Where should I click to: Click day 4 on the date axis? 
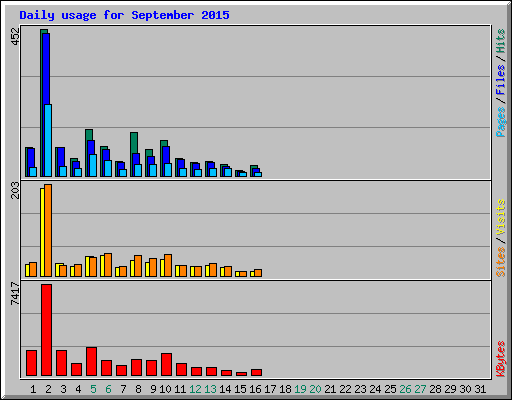pos(78,389)
